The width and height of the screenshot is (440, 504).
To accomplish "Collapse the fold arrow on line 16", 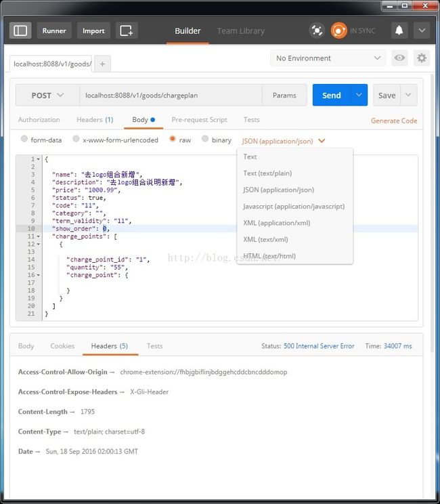I will (39, 275).
